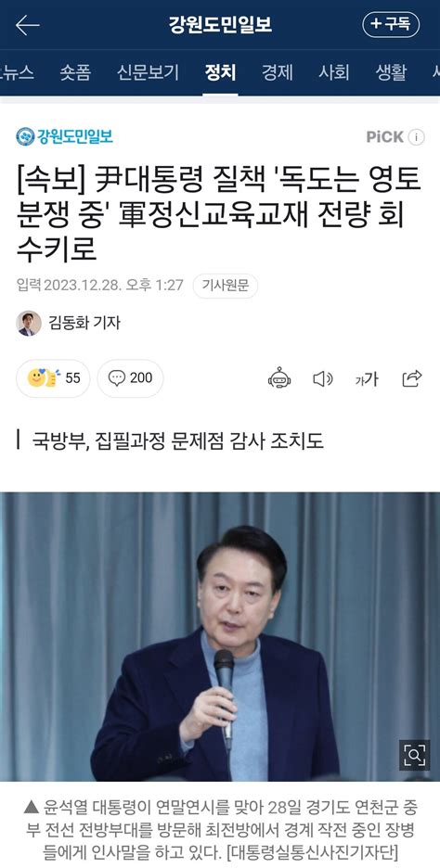
Task: Go to the 숏폼 tab
Action: [75, 72]
